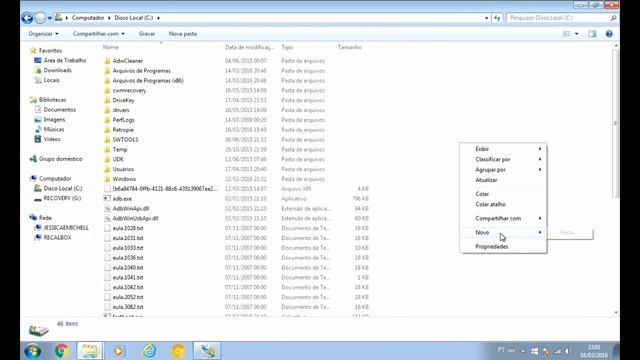
Task: Click Computador in address breadcrumb
Action: (88, 18)
